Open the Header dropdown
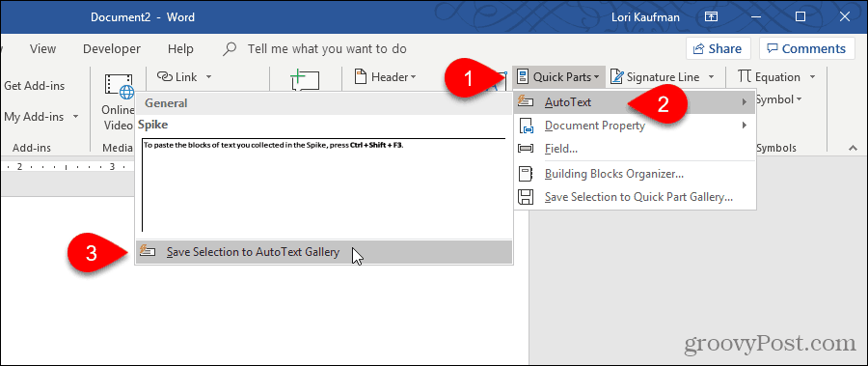This screenshot has height=366, width=868. point(385,77)
